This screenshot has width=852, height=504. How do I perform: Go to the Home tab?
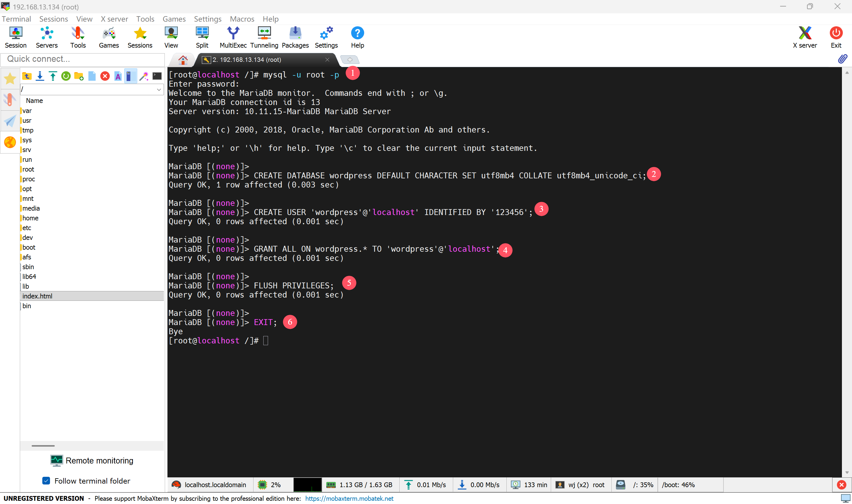183,60
